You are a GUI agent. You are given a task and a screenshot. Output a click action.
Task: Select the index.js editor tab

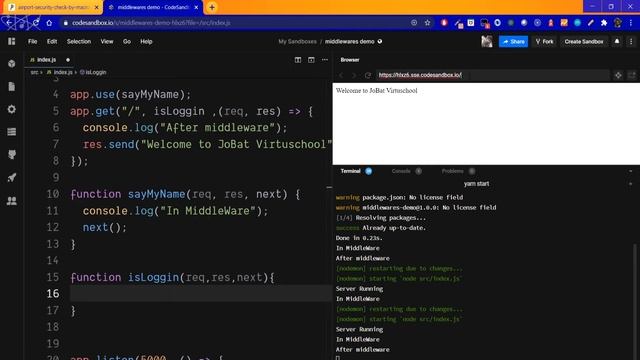pos(46,60)
